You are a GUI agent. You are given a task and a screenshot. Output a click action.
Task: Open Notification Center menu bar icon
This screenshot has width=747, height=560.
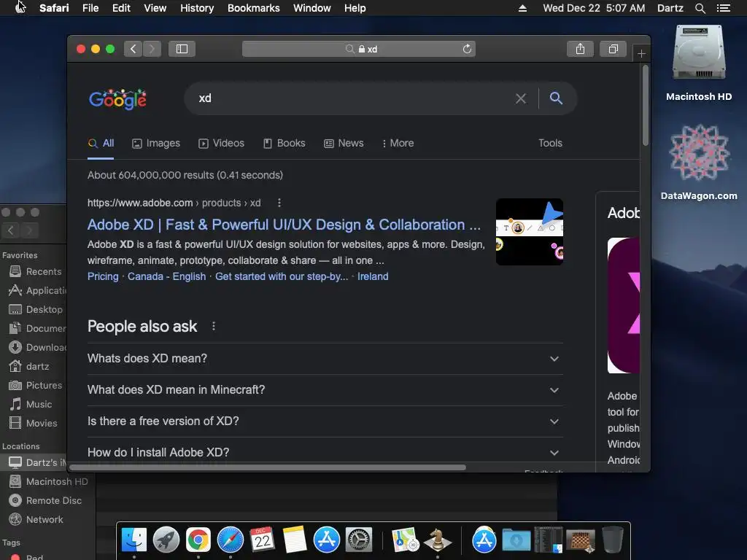click(723, 8)
